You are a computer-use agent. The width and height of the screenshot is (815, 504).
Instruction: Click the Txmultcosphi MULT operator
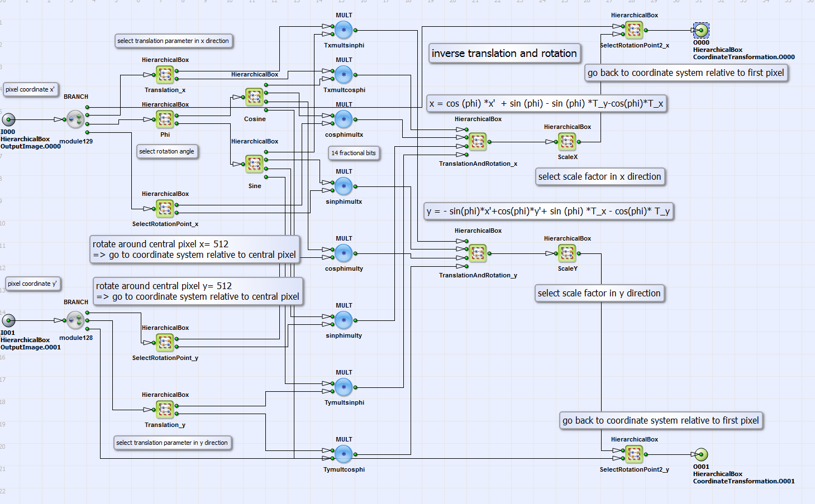click(344, 74)
